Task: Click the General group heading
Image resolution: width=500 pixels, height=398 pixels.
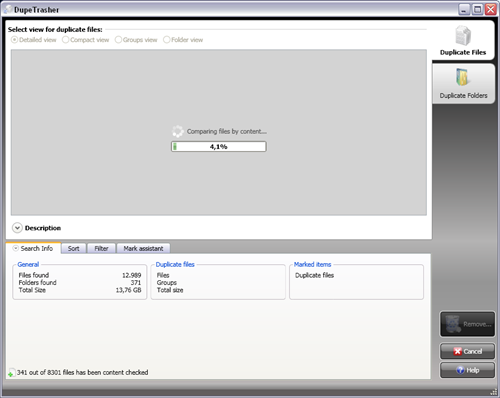Action: pyautogui.click(x=28, y=264)
